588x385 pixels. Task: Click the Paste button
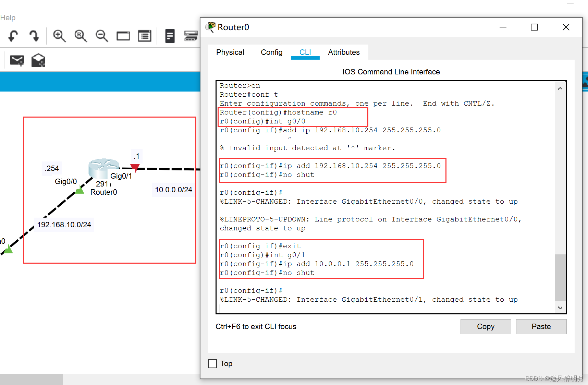541,327
